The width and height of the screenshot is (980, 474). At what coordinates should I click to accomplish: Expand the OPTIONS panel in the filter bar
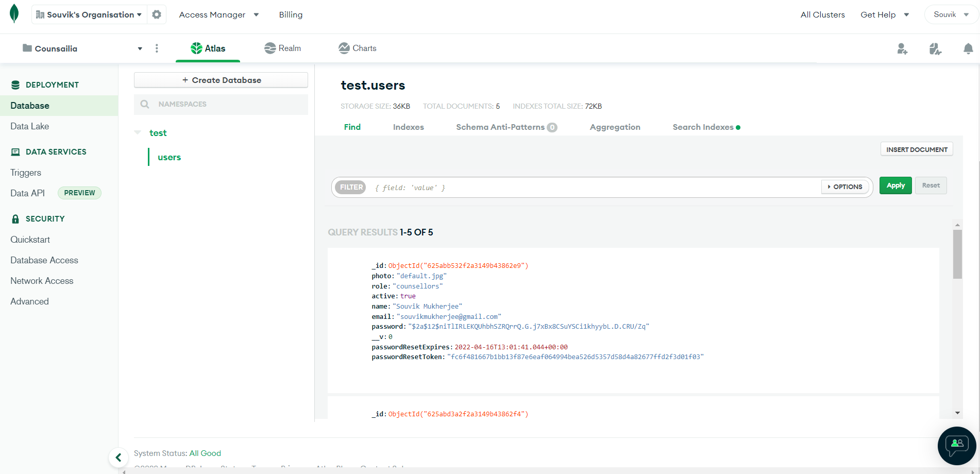[x=844, y=187]
